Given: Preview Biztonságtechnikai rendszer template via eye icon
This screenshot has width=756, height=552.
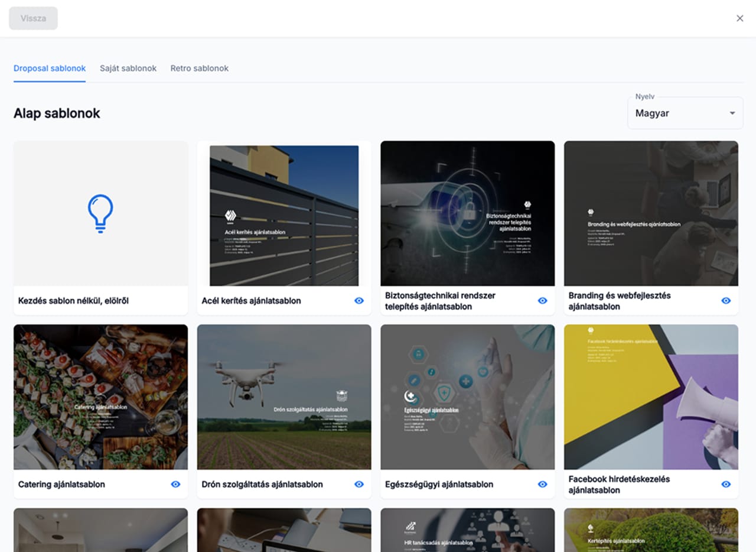Looking at the screenshot, I should pyautogui.click(x=543, y=301).
